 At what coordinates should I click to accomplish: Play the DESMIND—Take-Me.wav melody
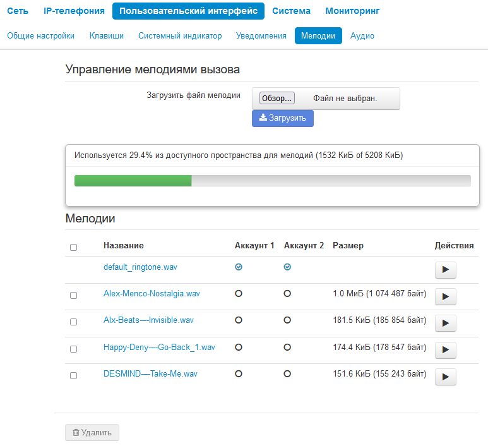click(445, 377)
